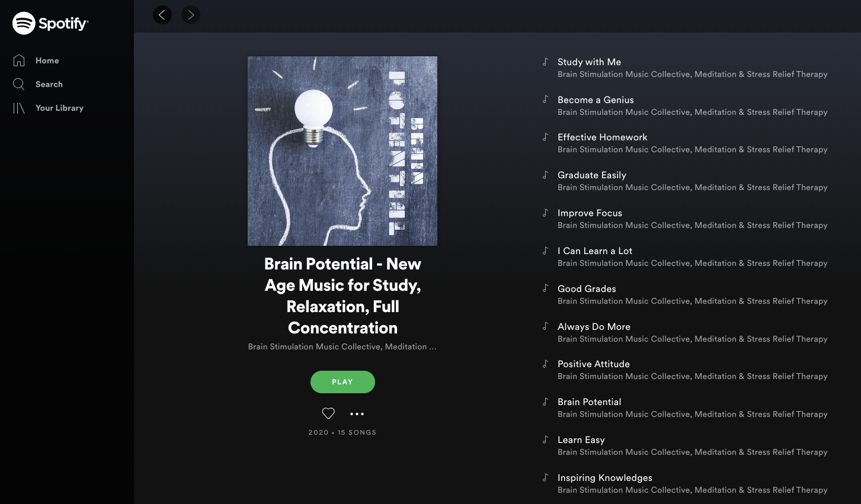Open artist link under Become a Genius
The image size is (861, 504).
tap(692, 112)
